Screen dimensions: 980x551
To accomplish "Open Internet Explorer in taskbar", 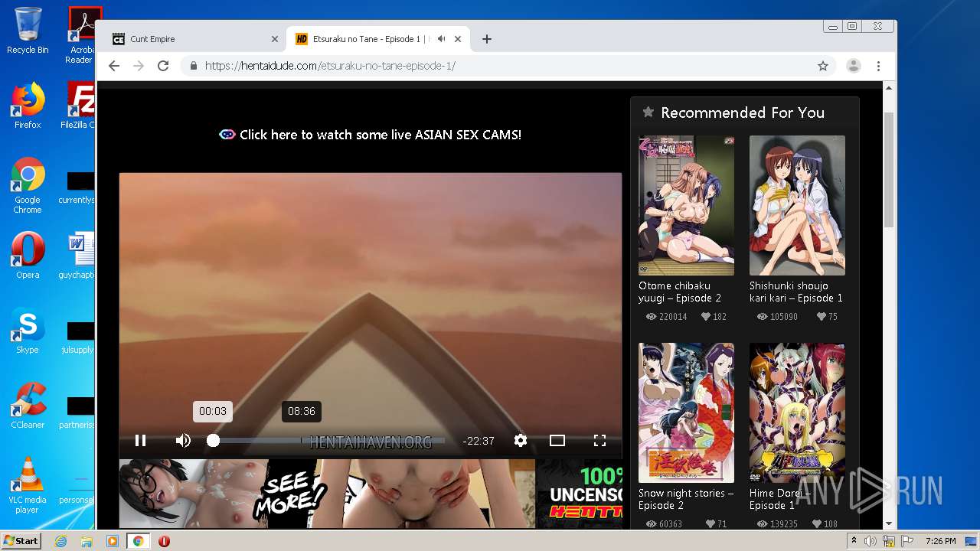I will click(60, 541).
